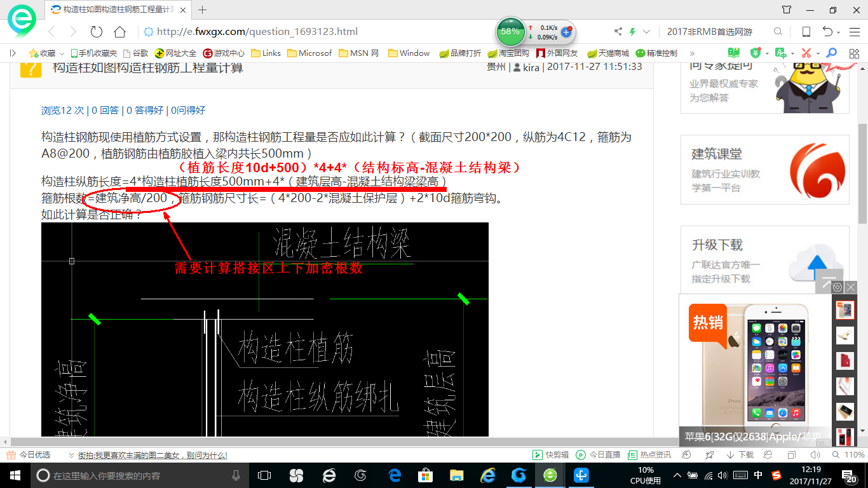The height and width of the screenshot is (488, 868).
Task: Open 快剪辑 tool in status bar
Action: pyautogui.click(x=550, y=455)
